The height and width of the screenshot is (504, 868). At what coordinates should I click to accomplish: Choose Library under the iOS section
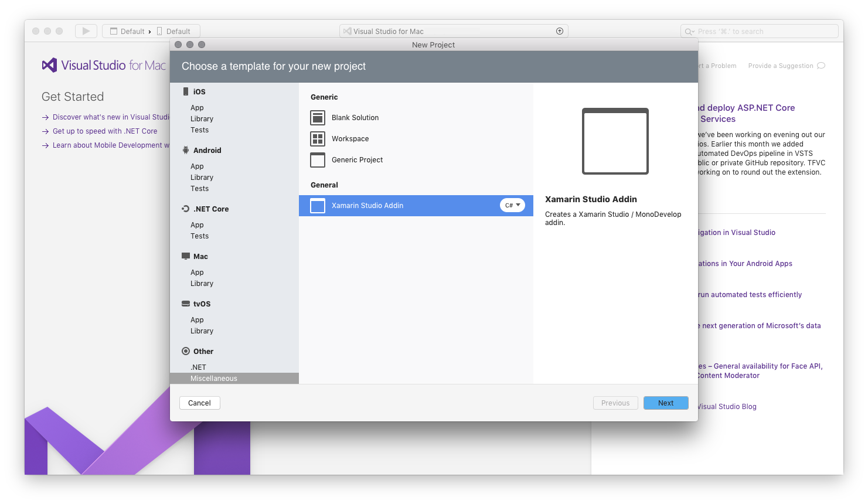point(202,119)
